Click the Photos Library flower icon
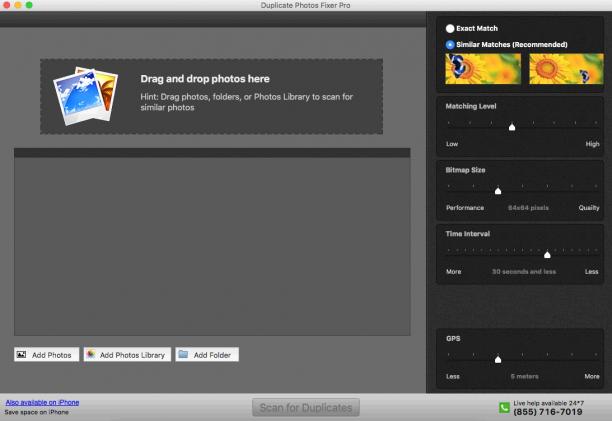Screen dimensions: 612x421 [91, 354]
